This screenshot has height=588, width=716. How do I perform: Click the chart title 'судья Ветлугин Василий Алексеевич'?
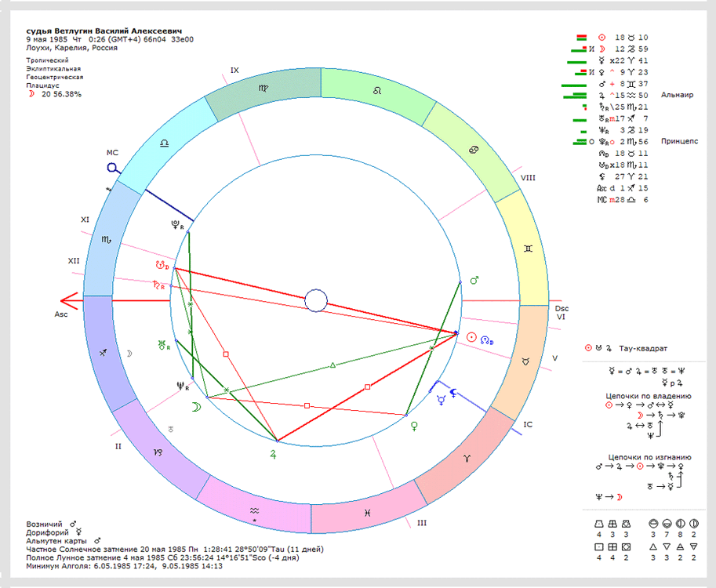tap(104, 31)
